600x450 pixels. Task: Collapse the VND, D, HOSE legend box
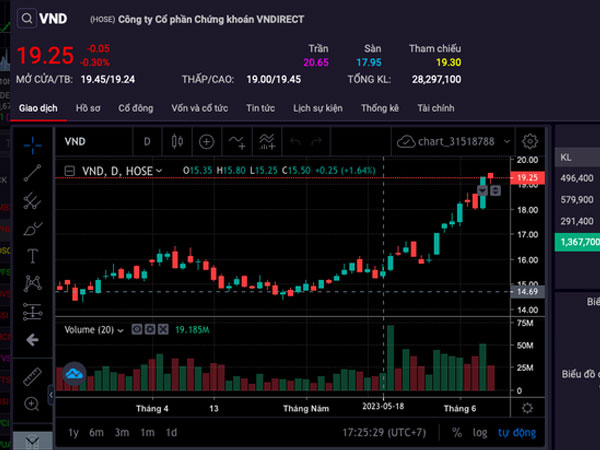tap(70, 171)
